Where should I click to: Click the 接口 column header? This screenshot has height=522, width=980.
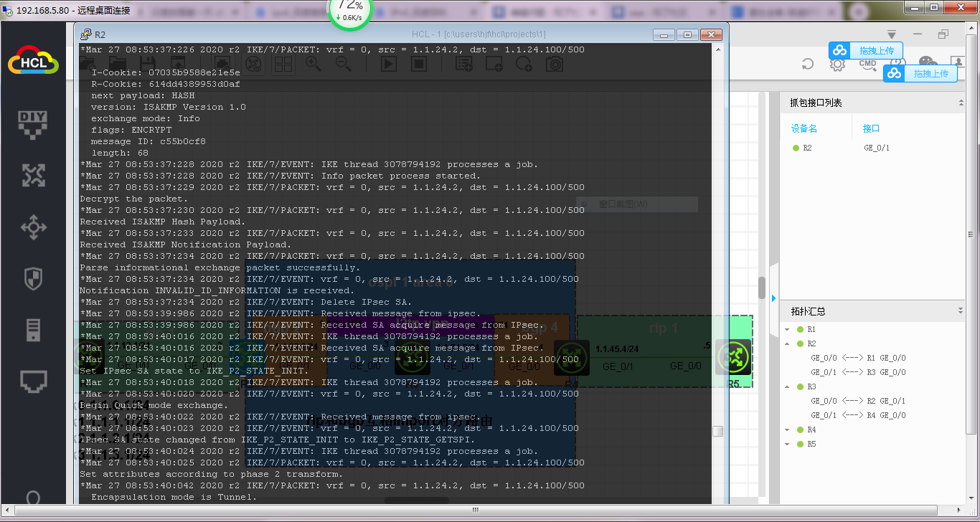point(871,129)
